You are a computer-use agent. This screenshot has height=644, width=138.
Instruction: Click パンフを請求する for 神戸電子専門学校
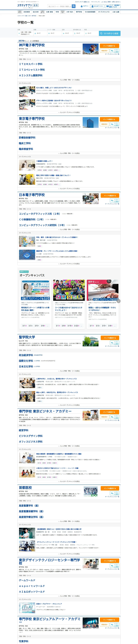tap(109, 46)
